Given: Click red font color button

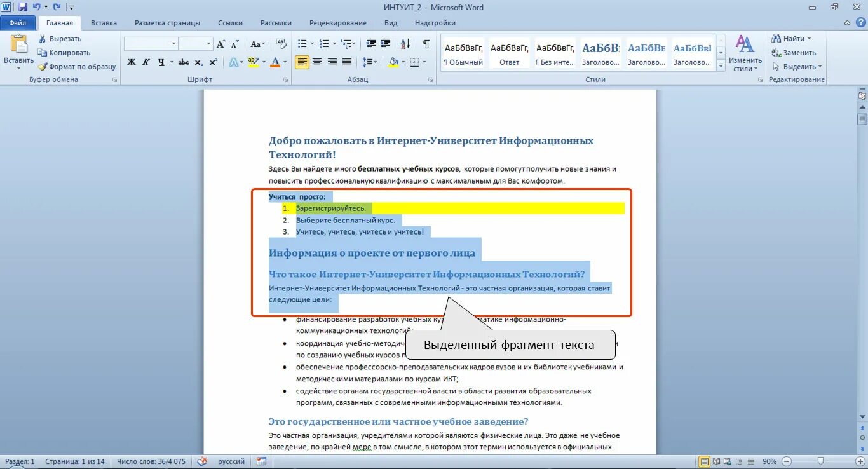Looking at the screenshot, I should [275, 62].
